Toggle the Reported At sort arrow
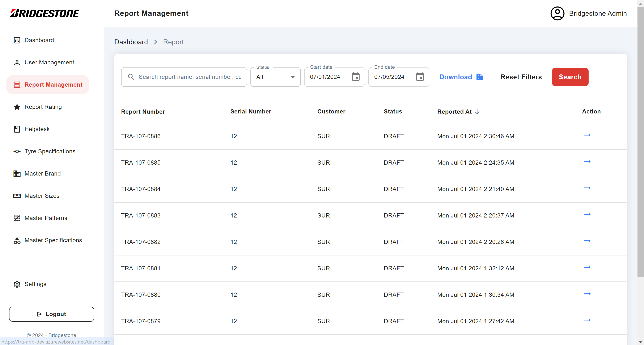644x345 pixels. [x=477, y=112]
